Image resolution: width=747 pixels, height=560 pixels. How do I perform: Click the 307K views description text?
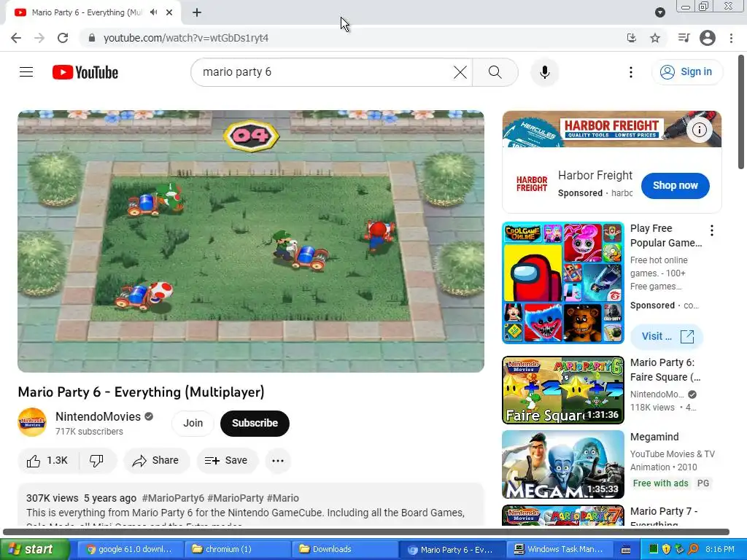[x=53, y=498]
